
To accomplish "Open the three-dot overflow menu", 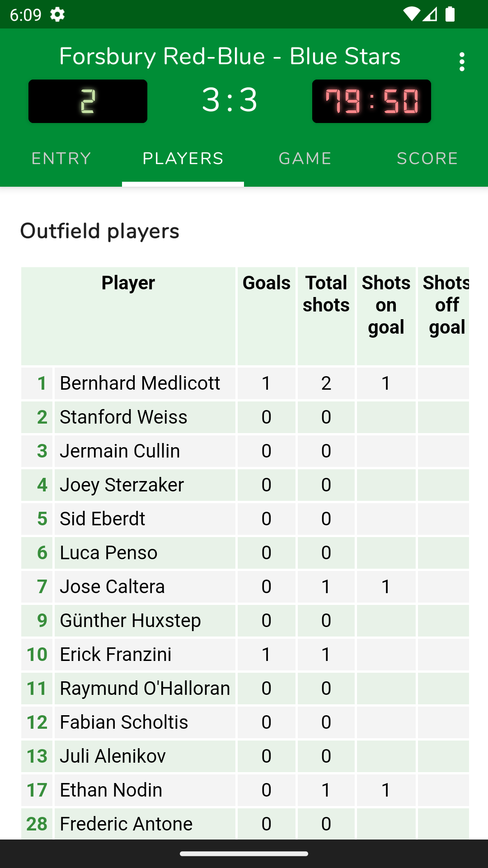I will coord(461,62).
